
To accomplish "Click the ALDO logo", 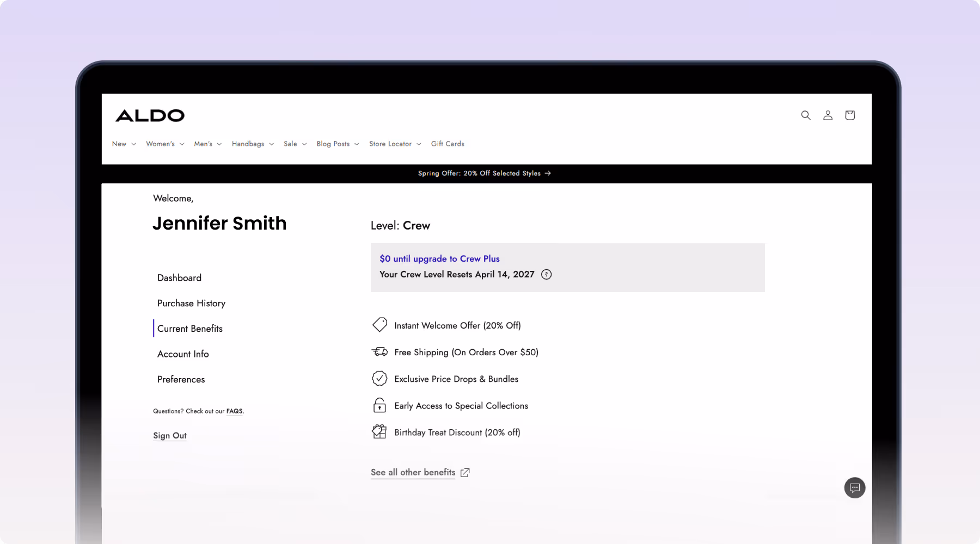I will point(150,115).
